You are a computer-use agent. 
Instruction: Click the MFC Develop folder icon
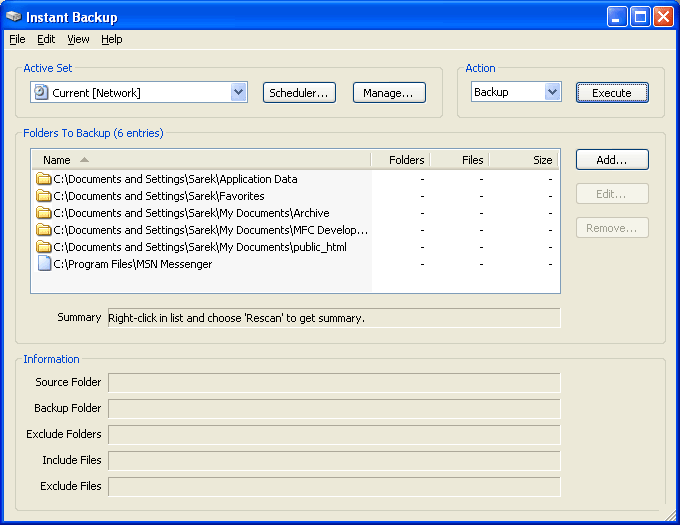tap(44, 230)
